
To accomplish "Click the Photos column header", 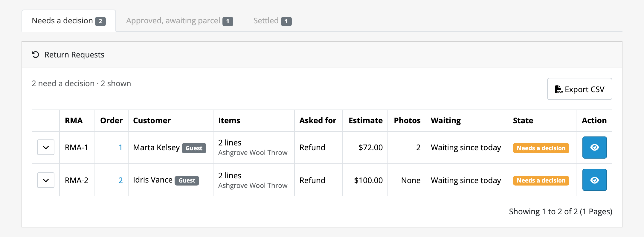I will pyautogui.click(x=407, y=121).
